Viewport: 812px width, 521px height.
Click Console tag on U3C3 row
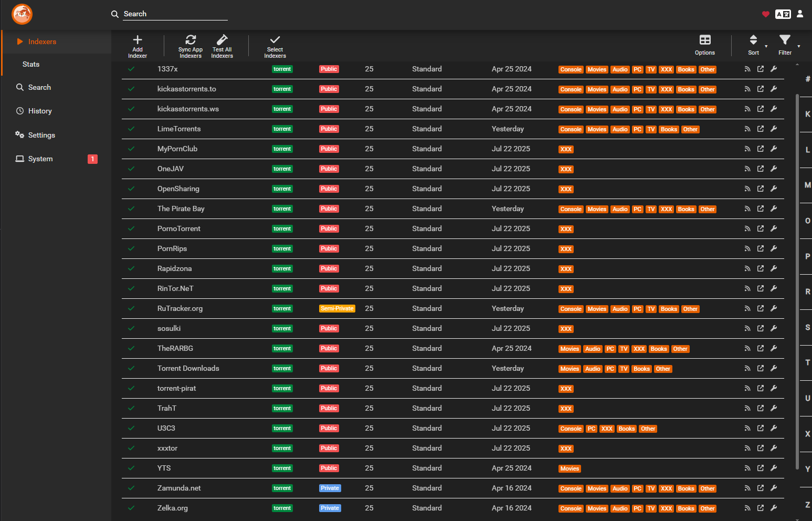(x=571, y=429)
